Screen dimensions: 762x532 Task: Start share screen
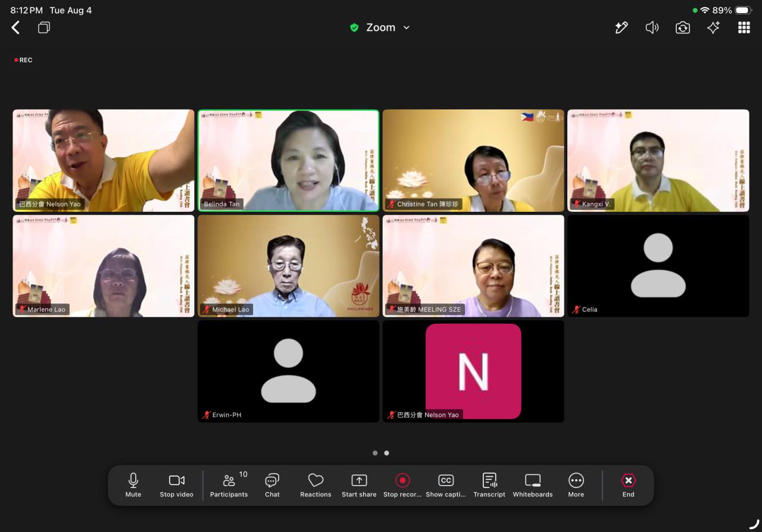tap(359, 485)
